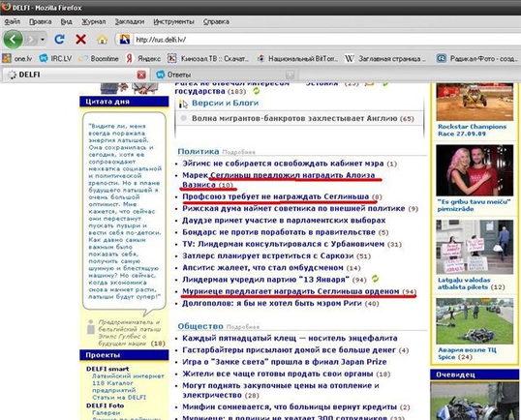Open article Долгополов: не хотел быть мэром Риги

[x=272, y=303]
